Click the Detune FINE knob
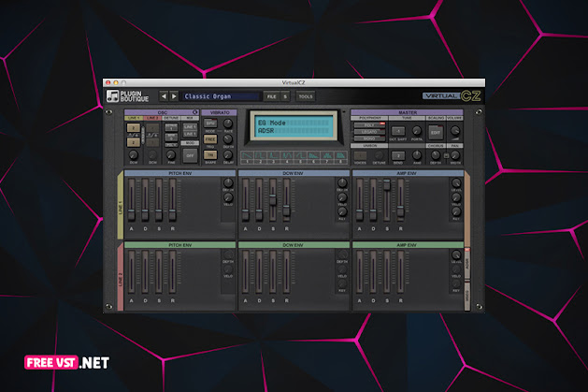Viewport: 588px width, 392px height. (x=171, y=155)
